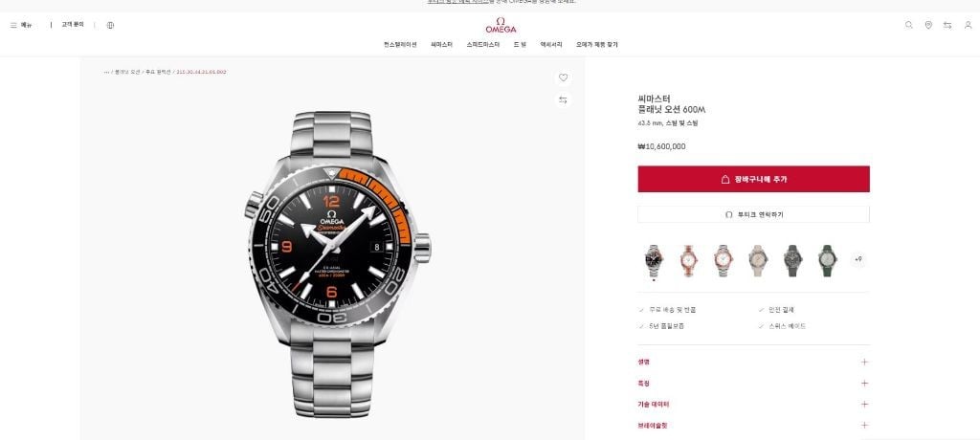Click the red 장바구니에 추가 button
Image resolution: width=980 pixels, height=440 pixels.
coord(753,180)
